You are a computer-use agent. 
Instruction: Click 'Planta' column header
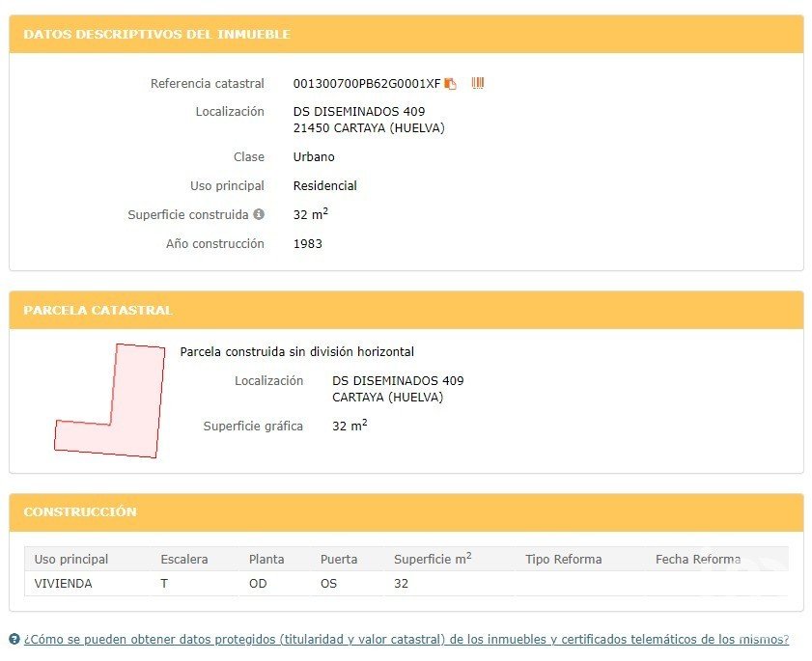(x=266, y=559)
